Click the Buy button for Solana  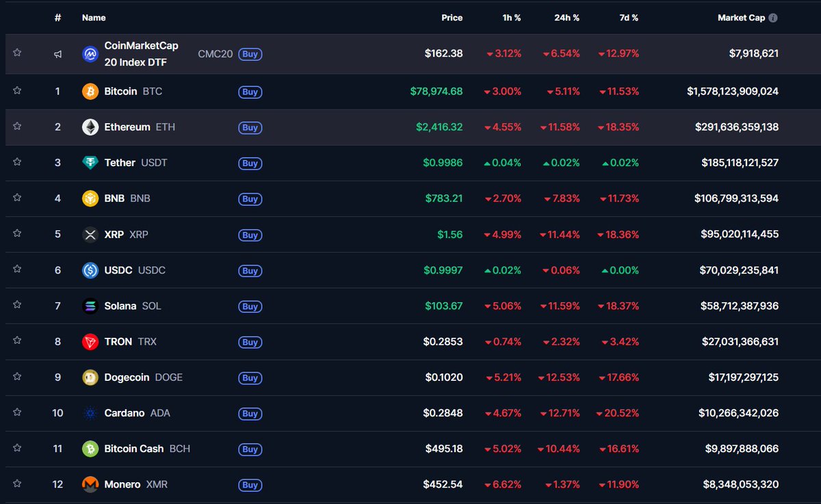point(250,306)
